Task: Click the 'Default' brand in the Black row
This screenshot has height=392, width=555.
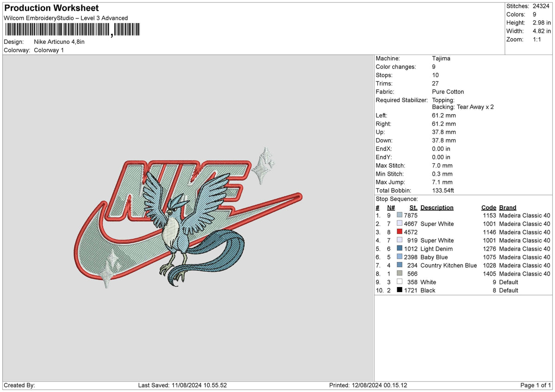Action: (509, 290)
